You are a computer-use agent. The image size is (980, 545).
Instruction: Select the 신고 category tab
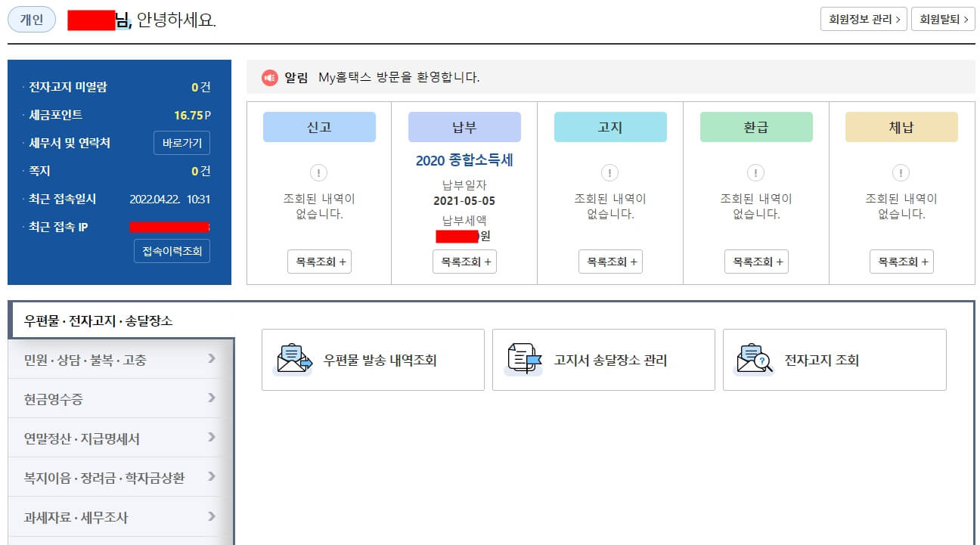318,126
